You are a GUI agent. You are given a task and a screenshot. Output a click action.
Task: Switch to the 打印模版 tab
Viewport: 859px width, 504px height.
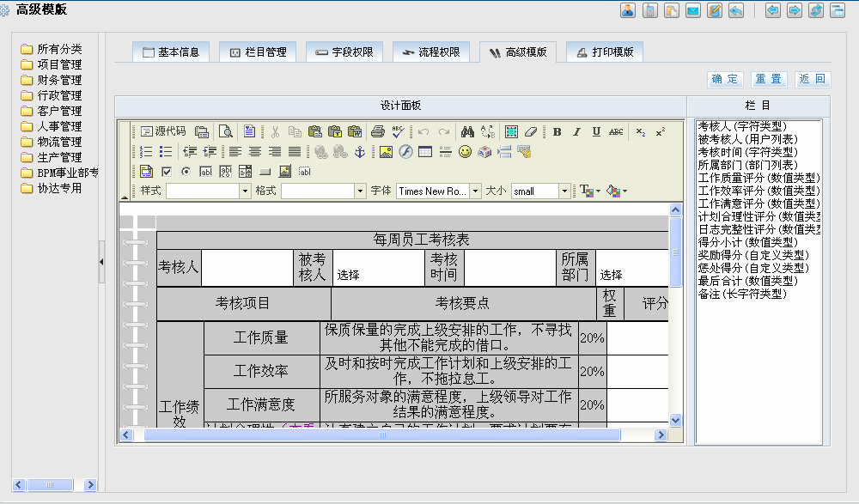(x=604, y=52)
